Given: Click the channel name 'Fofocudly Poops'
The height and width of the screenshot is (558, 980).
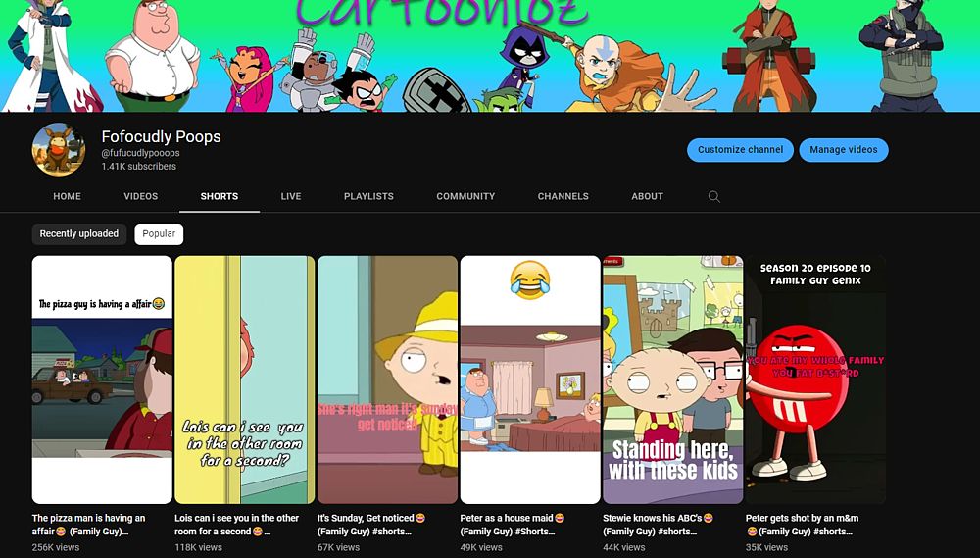Looking at the screenshot, I should [162, 137].
